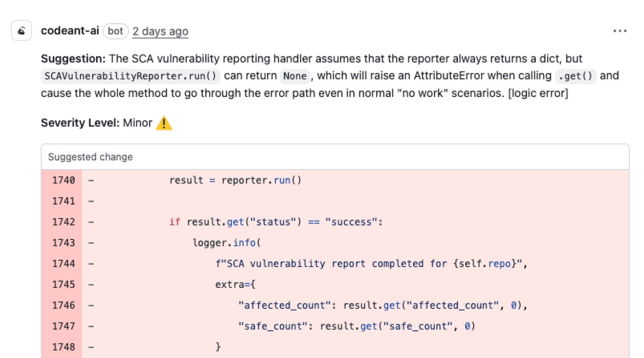The image size is (644, 358).
Task: Click the Suggested change header label
Action: [x=90, y=157]
